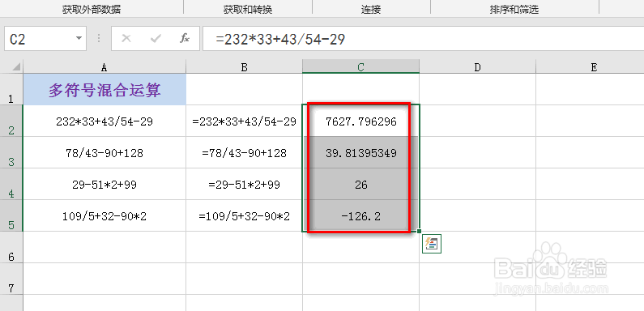This screenshot has width=644, height=311.
Task: Click cell A4 with 29-51*2+99
Action: [104, 185]
